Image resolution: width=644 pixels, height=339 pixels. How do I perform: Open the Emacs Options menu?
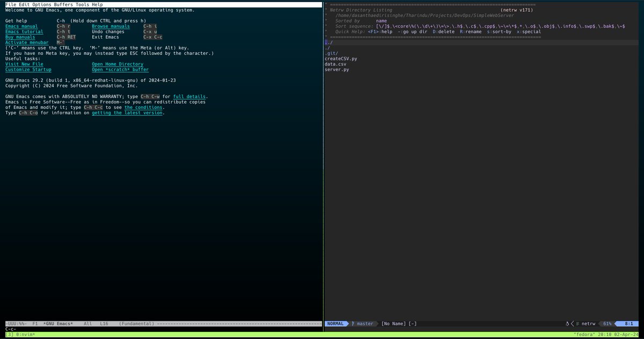tap(42, 5)
